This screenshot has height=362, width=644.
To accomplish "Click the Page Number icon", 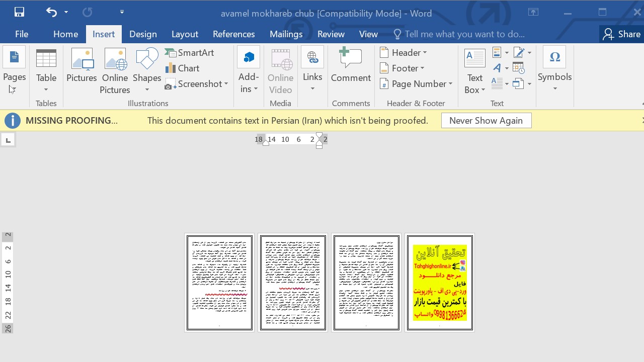I will pos(385,84).
